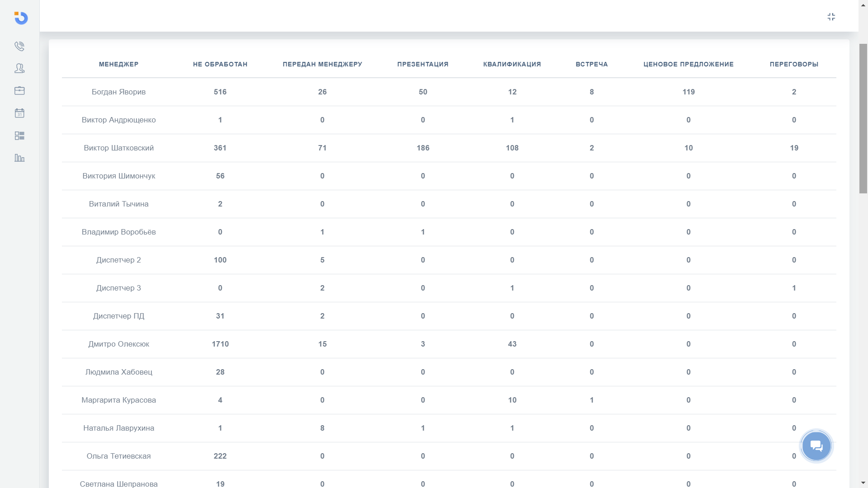Click the Передан менеджеру column header

322,64
